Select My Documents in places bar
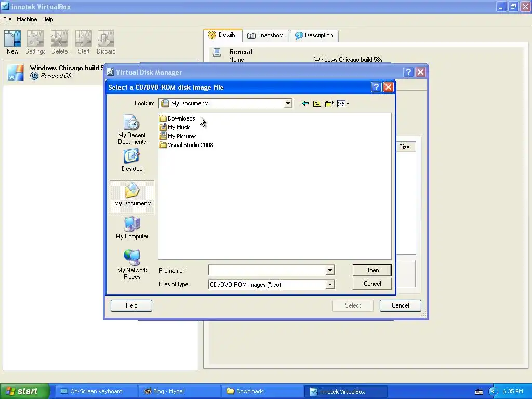Viewport: 532px width, 399px height. (x=132, y=196)
